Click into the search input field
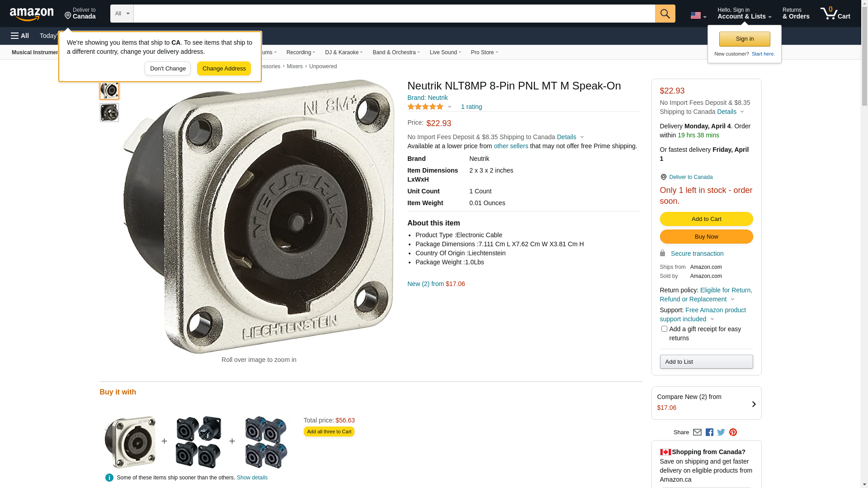This screenshot has height=488, width=868. [x=394, y=14]
